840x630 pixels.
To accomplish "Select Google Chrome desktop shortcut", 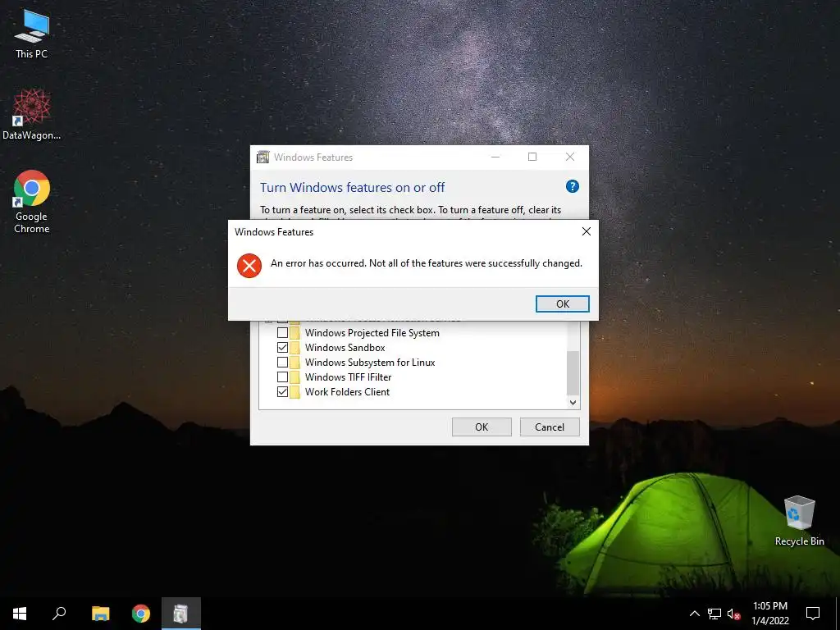I will coord(32,202).
